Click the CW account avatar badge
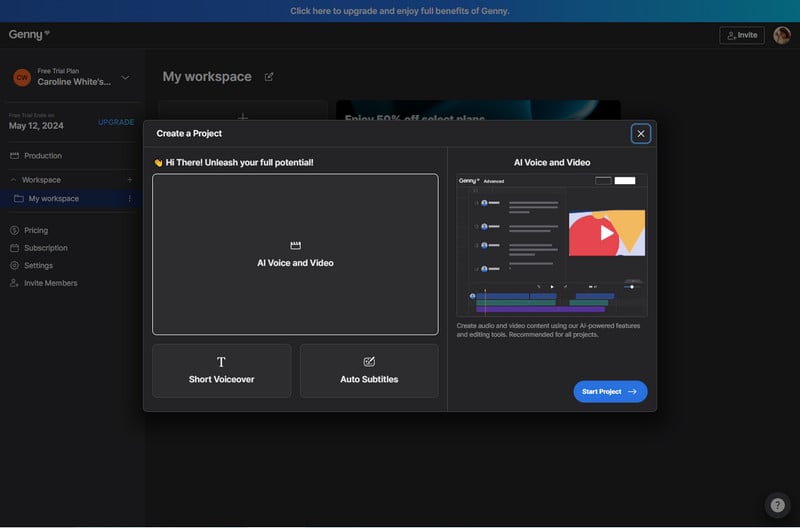 (x=22, y=78)
